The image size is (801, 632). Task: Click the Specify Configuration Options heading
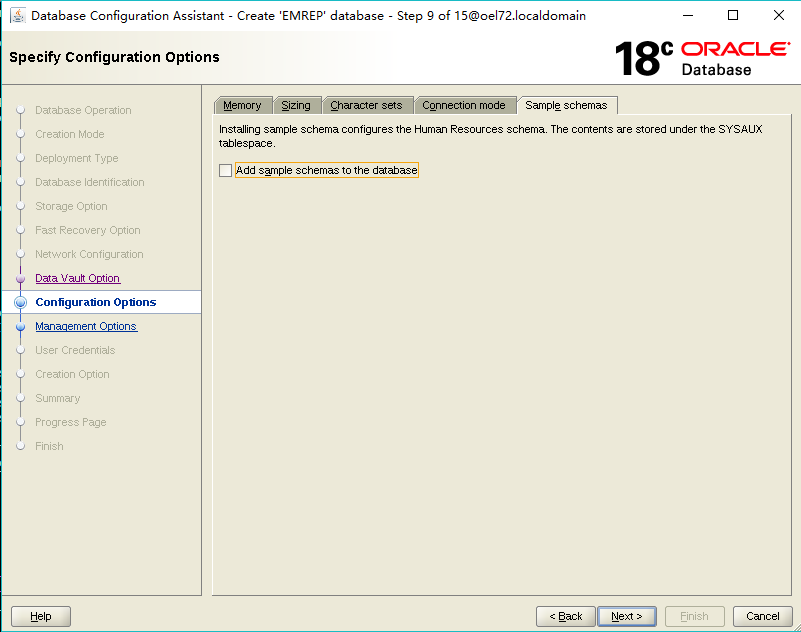coord(114,57)
